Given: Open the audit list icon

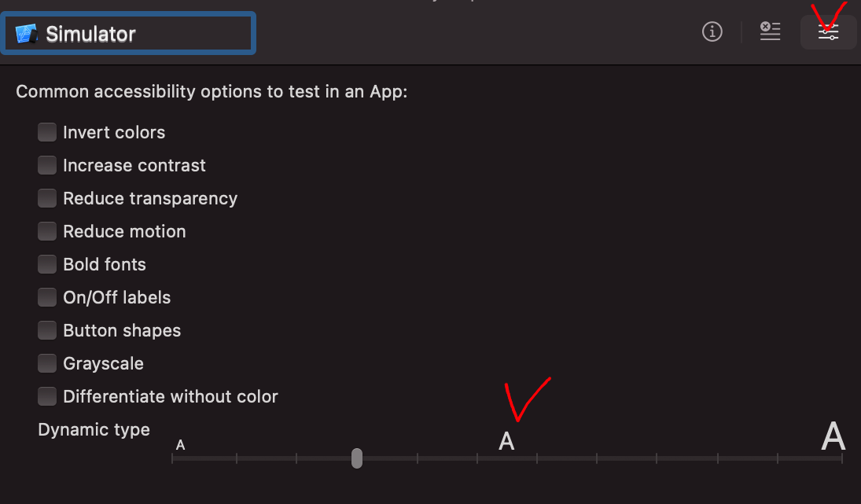Looking at the screenshot, I should [x=770, y=31].
